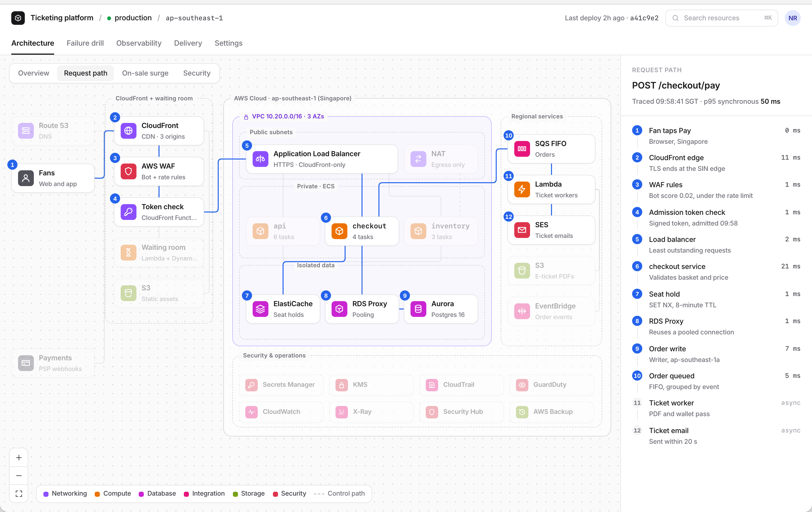Click the Storage legend swatch
The height and width of the screenshot is (512, 812).
235,494
